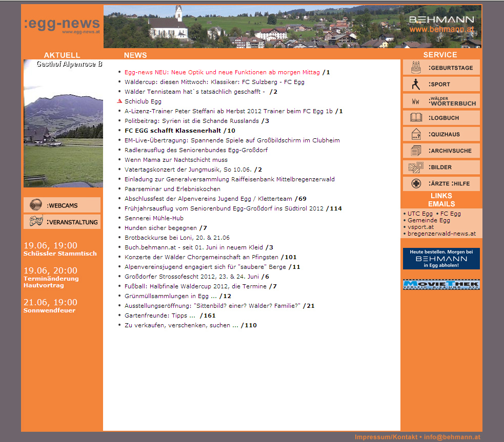Click the webcam camera icon
This screenshot has height=442, width=504.
point(36,205)
